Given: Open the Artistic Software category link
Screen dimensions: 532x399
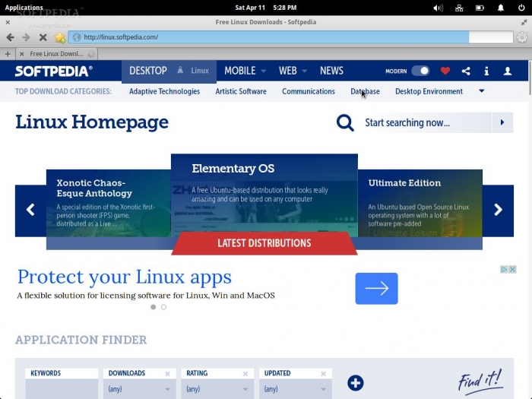Looking at the screenshot, I should tap(241, 91).
